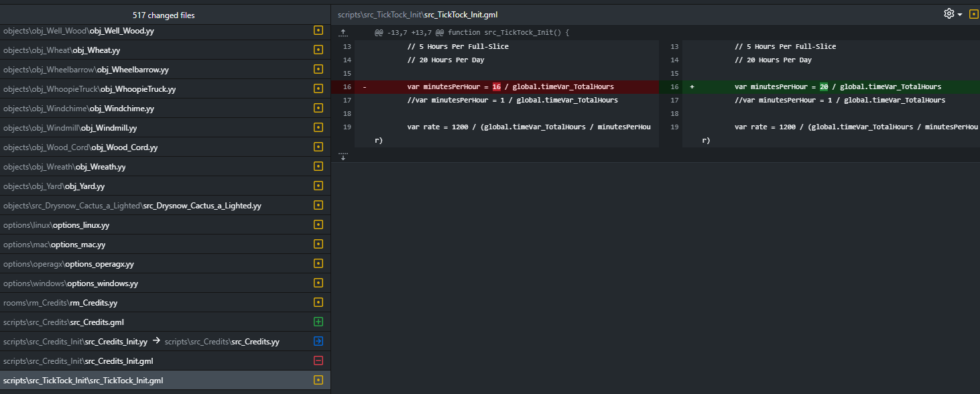Click modified status icon for obj_Windchime.yy
Screen dimensions: 980x394
(318, 109)
